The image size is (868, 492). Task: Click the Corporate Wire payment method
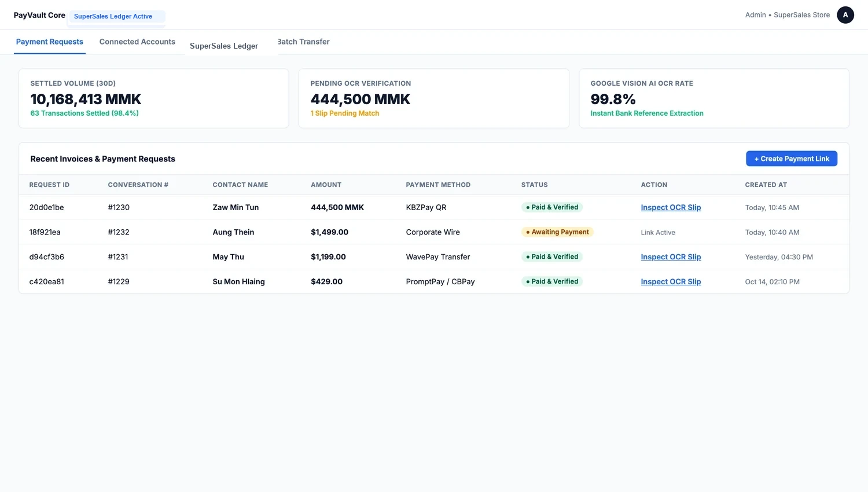[433, 232]
